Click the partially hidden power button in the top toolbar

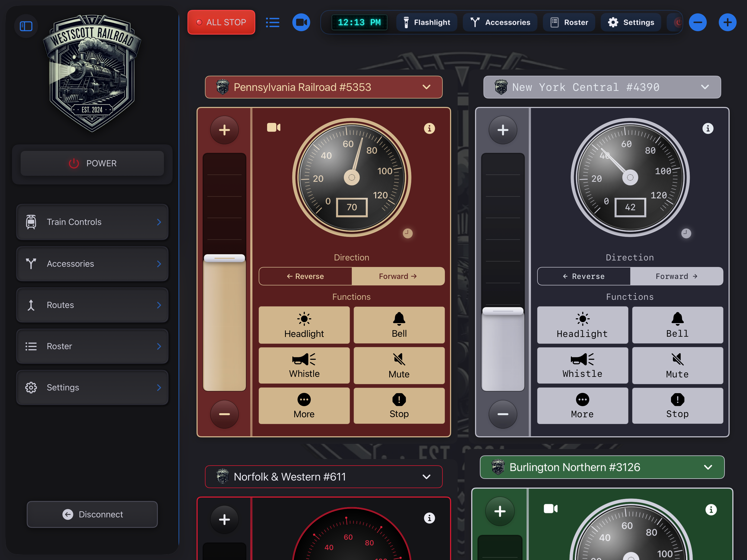pos(675,22)
